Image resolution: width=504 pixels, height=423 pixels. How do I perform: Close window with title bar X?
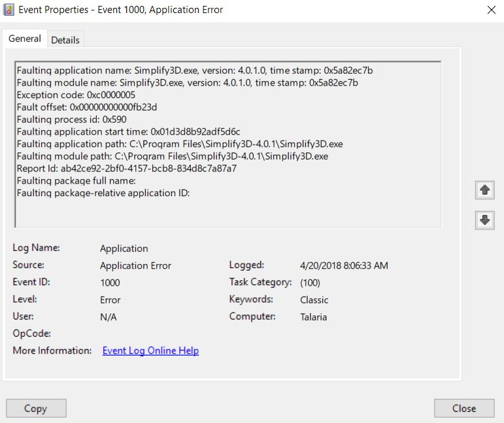coord(491,10)
